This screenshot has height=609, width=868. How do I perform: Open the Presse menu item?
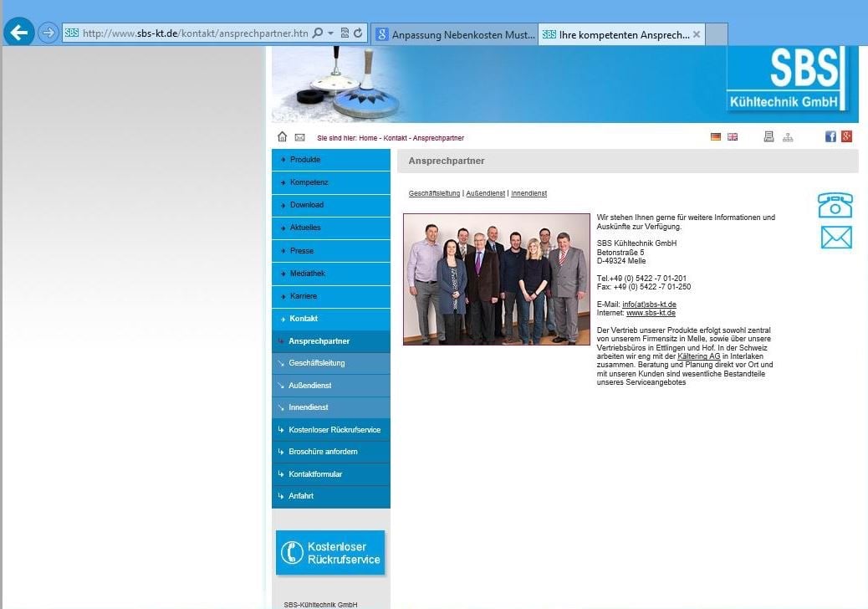point(331,251)
